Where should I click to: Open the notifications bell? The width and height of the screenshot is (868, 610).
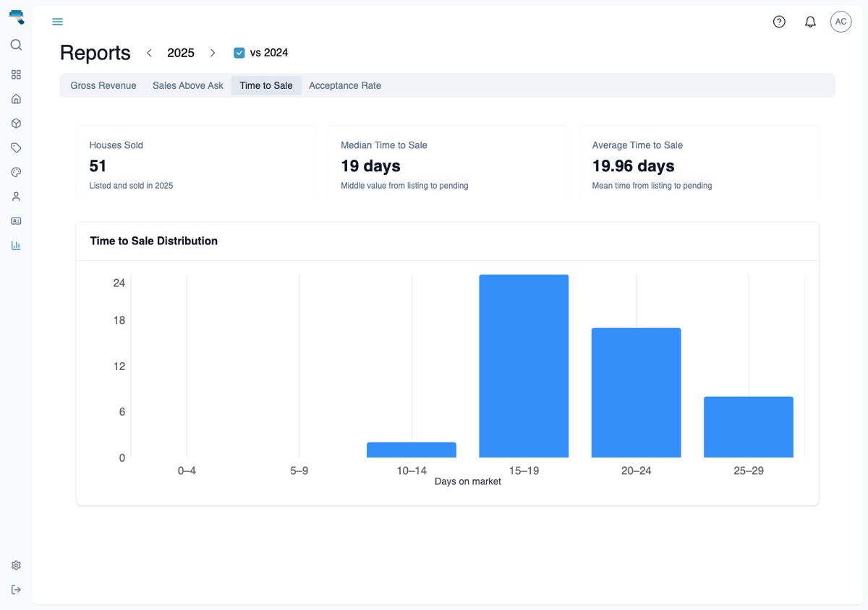point(810,22)
